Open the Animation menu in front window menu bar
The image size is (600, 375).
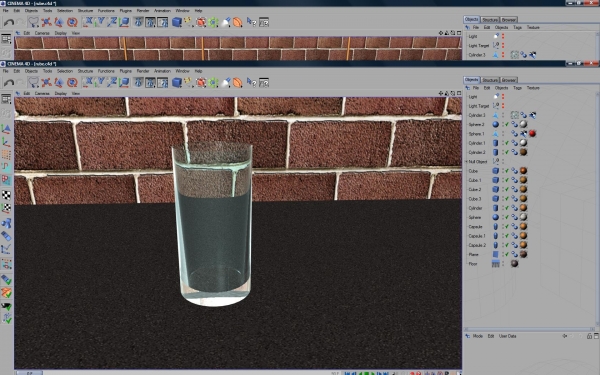162,71
